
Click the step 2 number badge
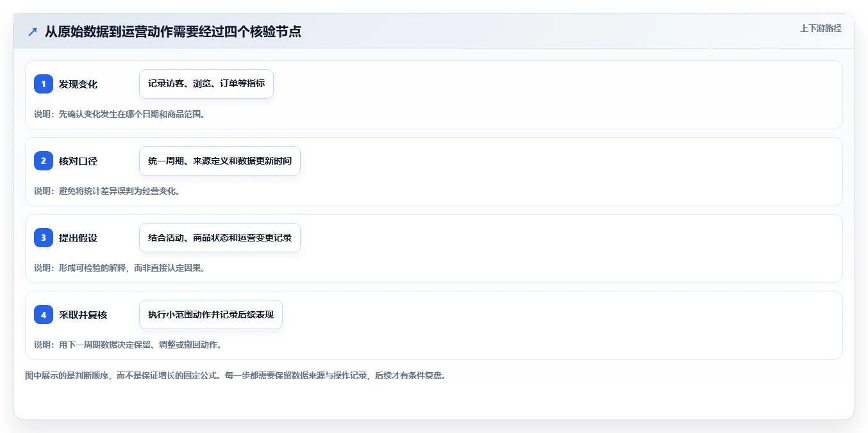tap(44, 161)
